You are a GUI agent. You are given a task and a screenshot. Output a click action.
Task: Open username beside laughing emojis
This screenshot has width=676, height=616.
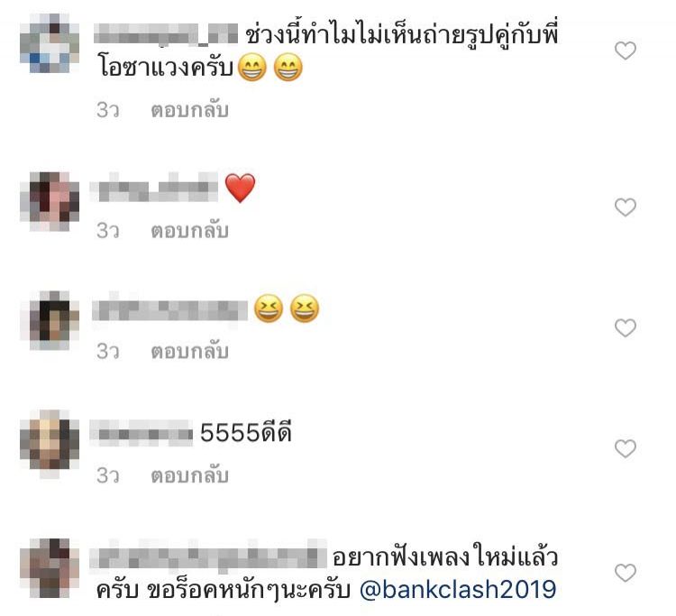coord(169,308)
